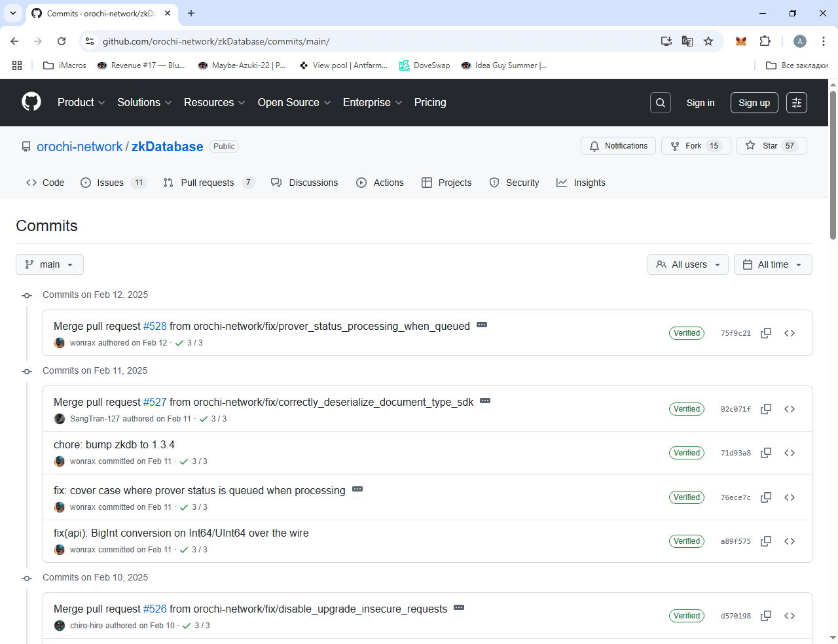Switch to the Issues tab
The width and height of the screenshot is (838, 644).
113,183
